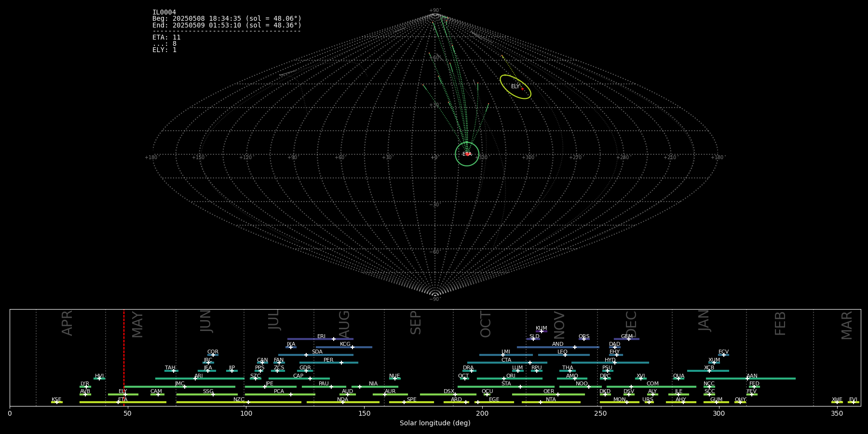This screenshot has height=434, width=868.
Task: Click the ORI shower peak marker
Action: (x=504, y=379)
